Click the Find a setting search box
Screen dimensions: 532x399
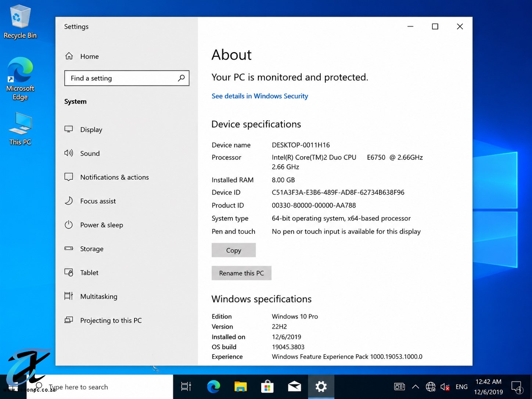point(127,78)
